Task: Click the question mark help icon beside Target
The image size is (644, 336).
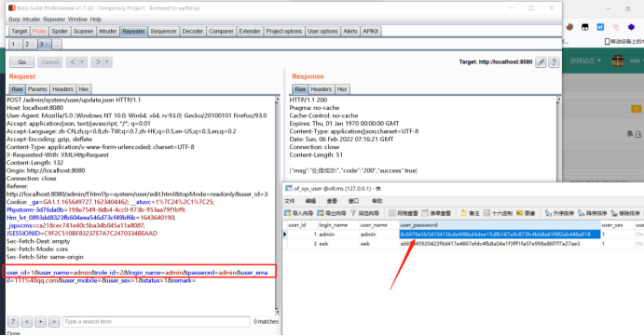Action: [x=554, y=62]
